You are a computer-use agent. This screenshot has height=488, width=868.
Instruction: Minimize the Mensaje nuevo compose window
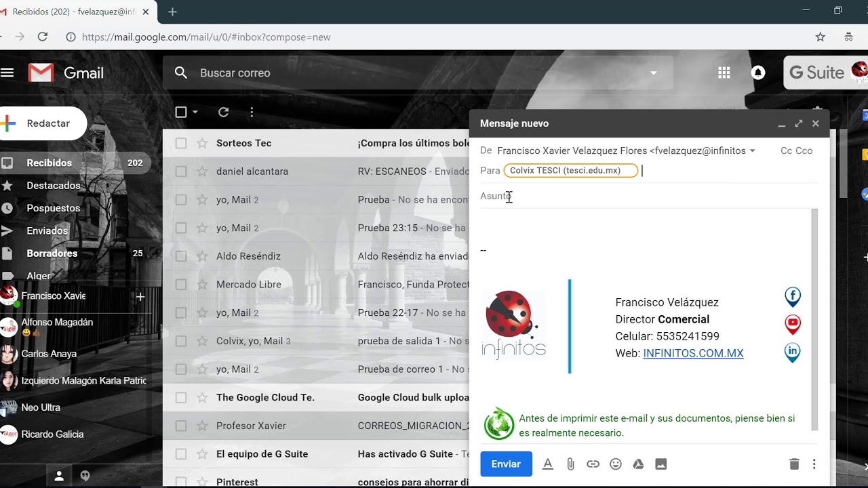(x=781, y=124)
